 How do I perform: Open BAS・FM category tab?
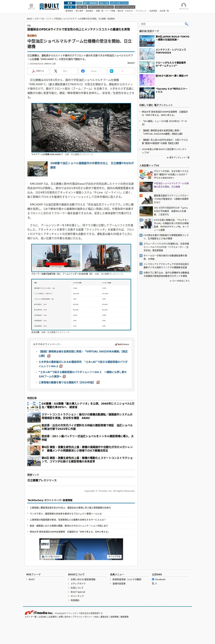(x=104, y=3)
